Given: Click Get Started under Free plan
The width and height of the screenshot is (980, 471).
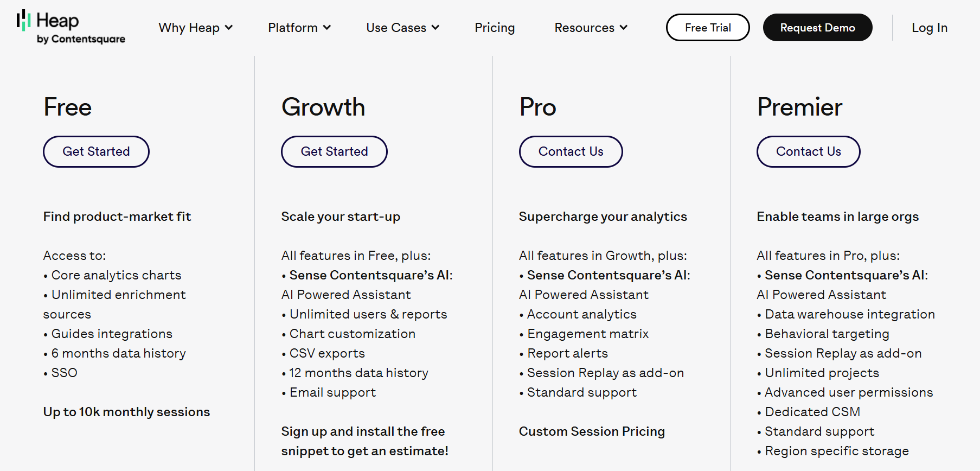Looking at the screenshot, I should tap(96, 151).
